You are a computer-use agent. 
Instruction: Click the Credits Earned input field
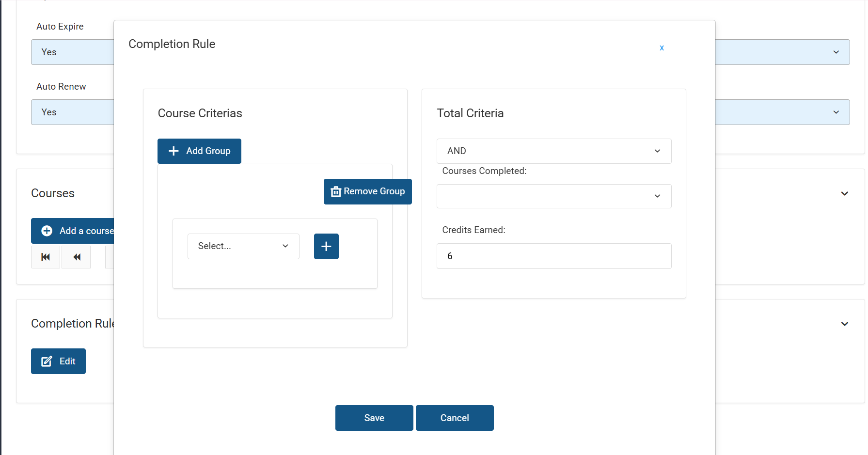coord(553,256)
